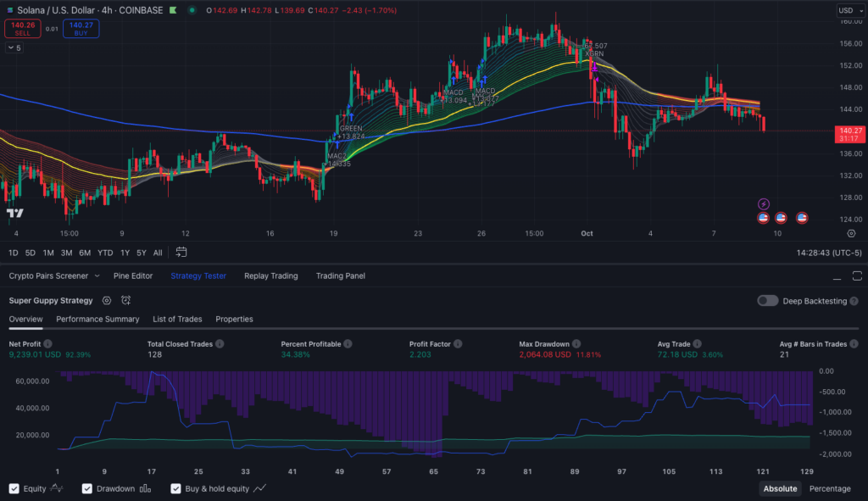Click the Total Closed Trades info icon

pos(220,344)
